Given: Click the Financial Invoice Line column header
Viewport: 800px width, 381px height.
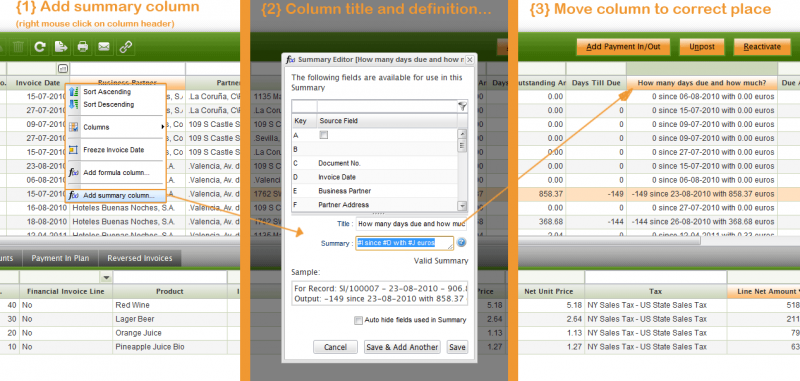Looking at the screenshot, I should coord(66,291).
